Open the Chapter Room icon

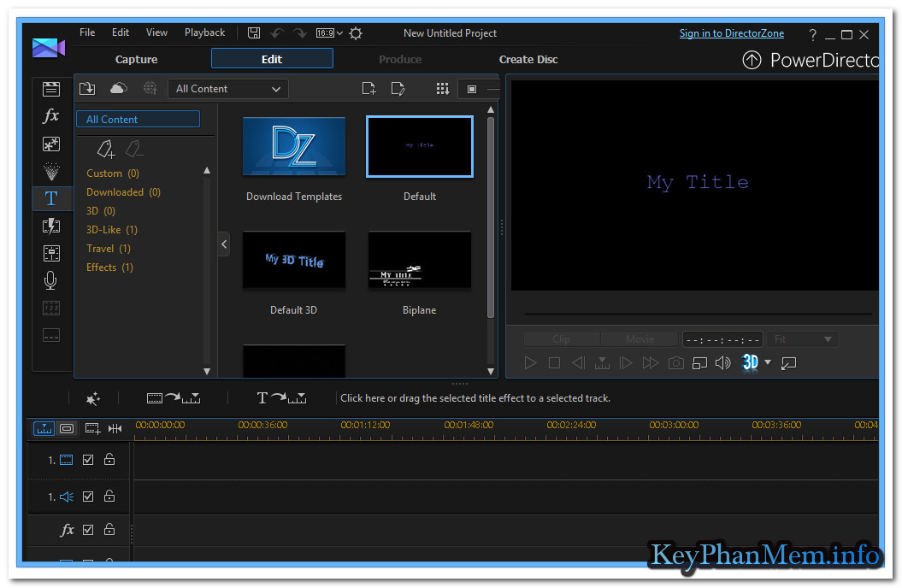(x=51, y=308)
